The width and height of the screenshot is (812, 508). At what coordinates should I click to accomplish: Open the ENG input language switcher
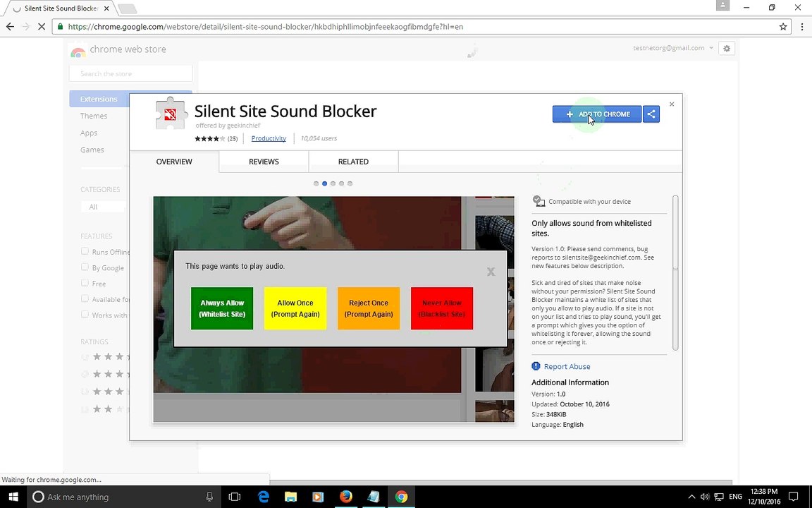pyautogui.click(x=735, y=497)
